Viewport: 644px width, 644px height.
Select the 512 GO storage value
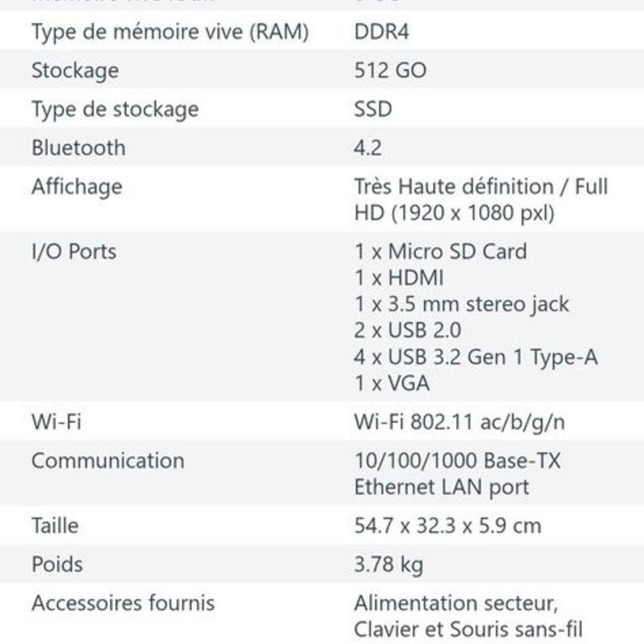pos(390,70)
